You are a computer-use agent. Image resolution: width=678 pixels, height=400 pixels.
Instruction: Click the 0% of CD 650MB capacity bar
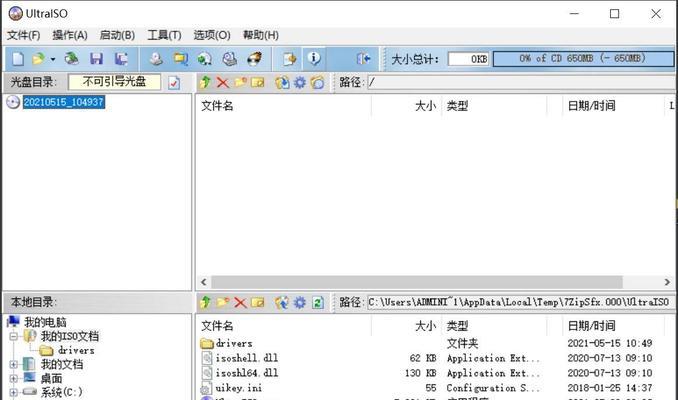click(583, 58)
